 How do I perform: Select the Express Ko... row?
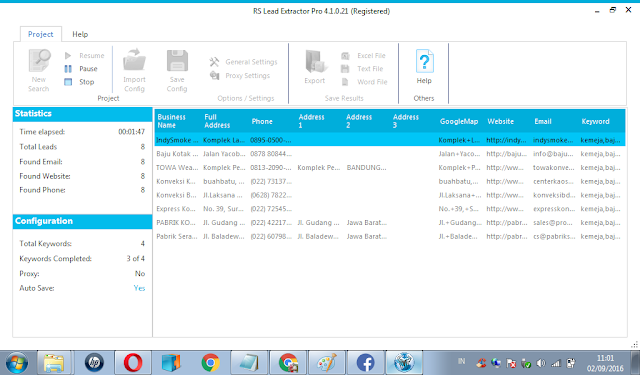coord(390,209)
